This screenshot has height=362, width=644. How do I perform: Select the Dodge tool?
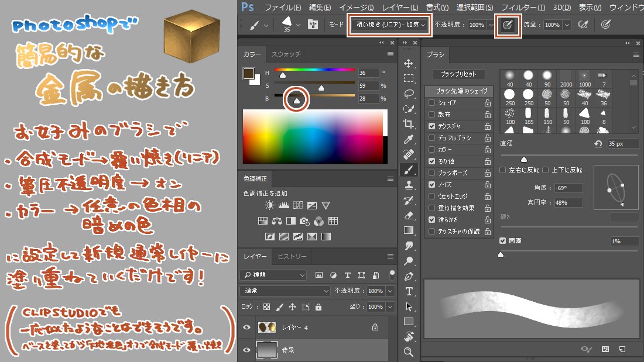408,261
